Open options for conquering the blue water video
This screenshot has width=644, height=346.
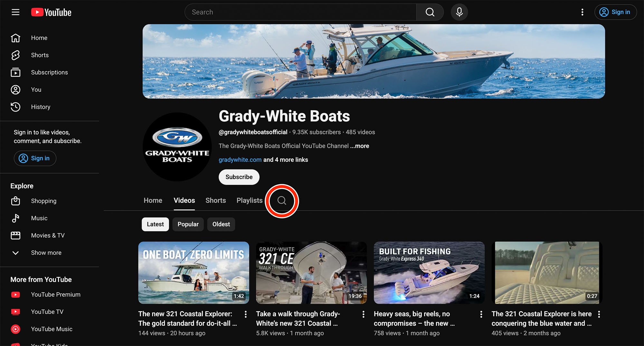pyautogui.click(x=599, y=314)
